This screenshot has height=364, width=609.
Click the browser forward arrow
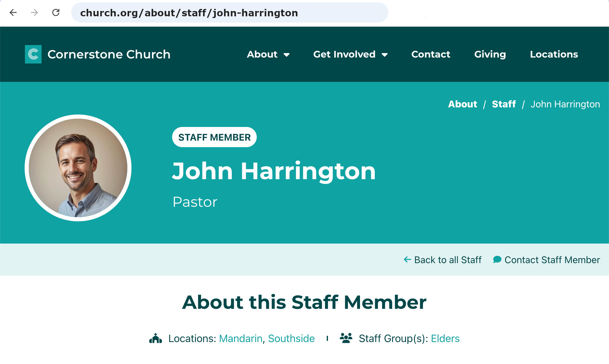click(34, 12)
